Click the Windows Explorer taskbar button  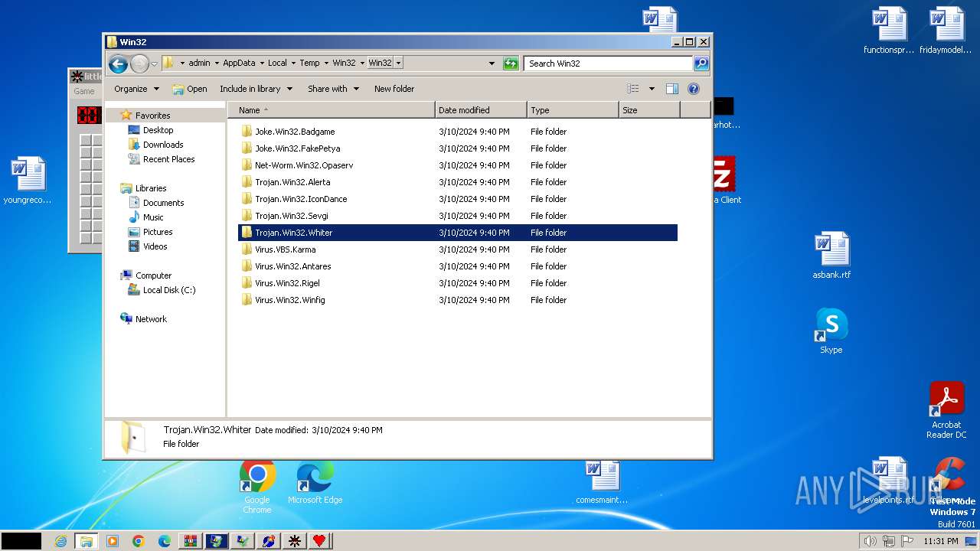click(87, 541)
